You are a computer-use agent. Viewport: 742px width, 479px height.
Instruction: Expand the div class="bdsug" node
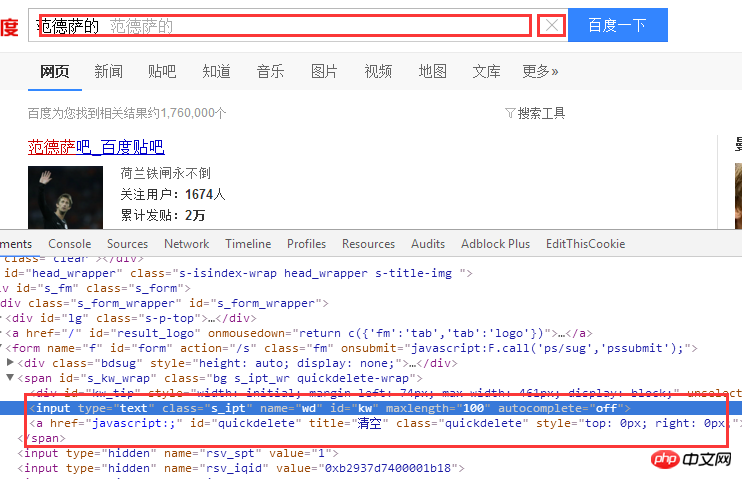coord(10,363)
